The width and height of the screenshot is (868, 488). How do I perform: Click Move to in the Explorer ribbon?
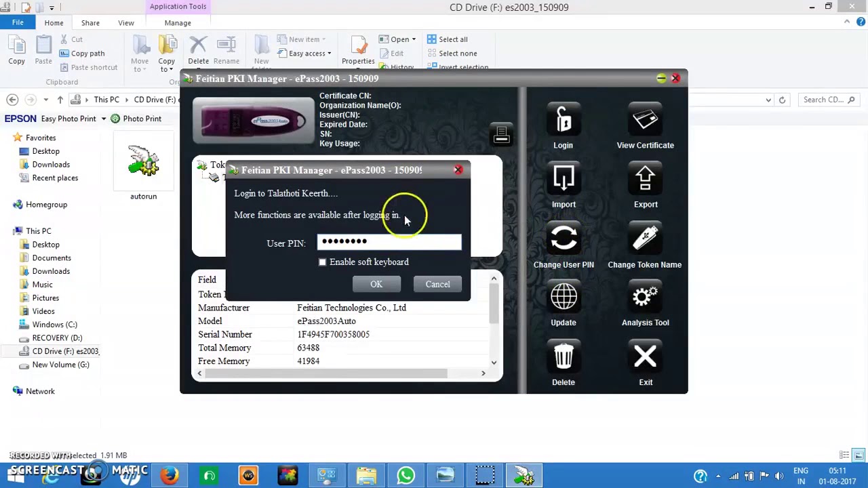140,54
